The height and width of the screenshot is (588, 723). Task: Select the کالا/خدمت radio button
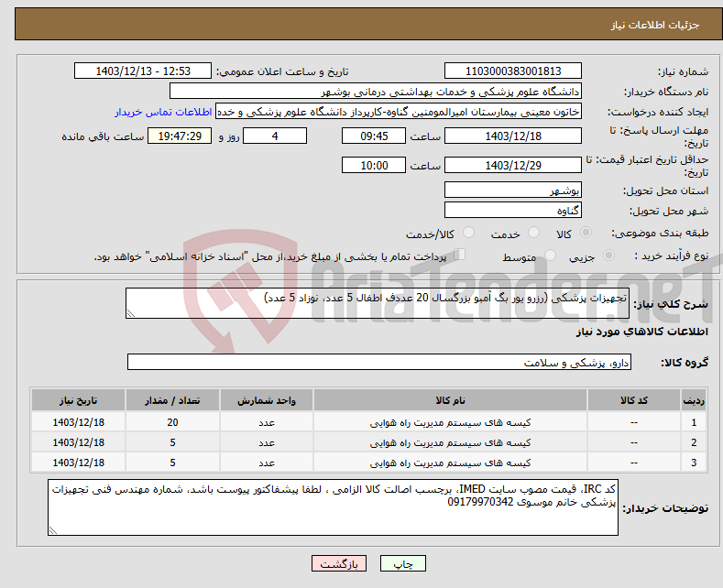coord(468,233)
